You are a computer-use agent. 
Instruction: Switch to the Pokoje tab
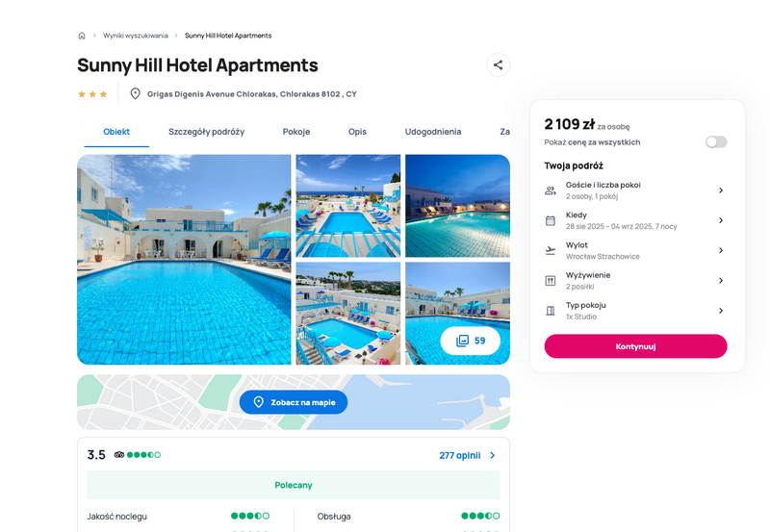click(x=296, y=132)
